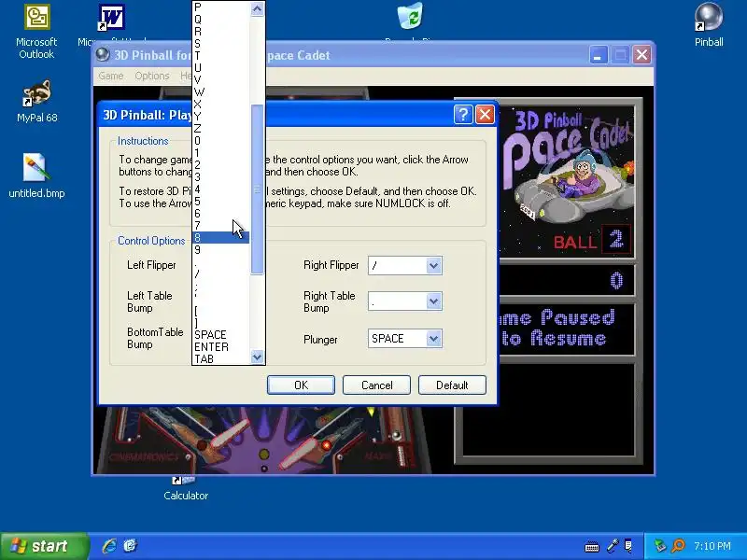Click the BALL 2 indicator
747x560 pixels.
(x=592, y=240)
